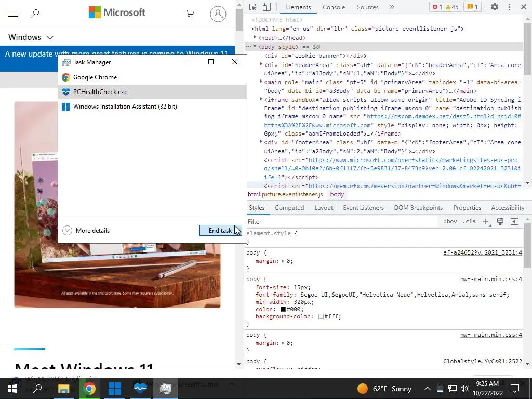Open the Microsoft site hamburger menu

click(13, 14)
